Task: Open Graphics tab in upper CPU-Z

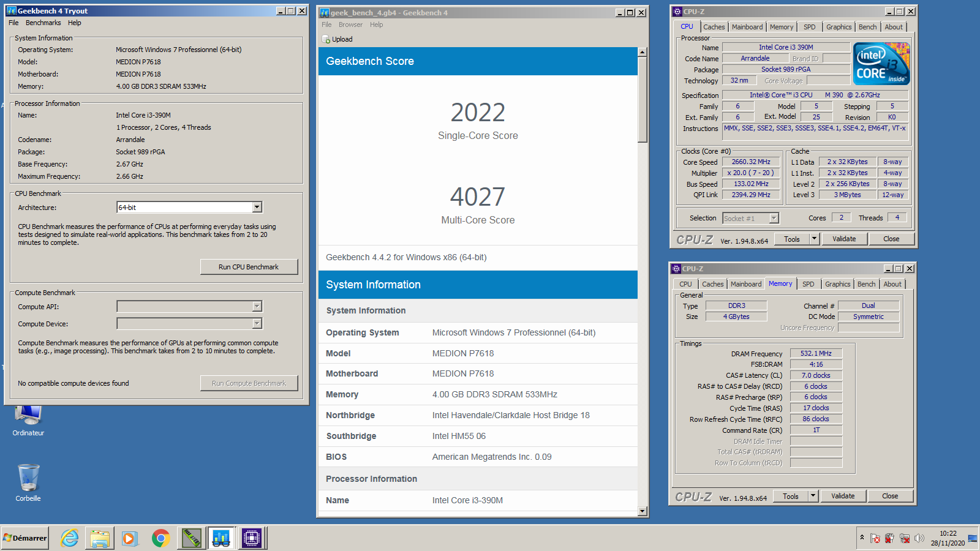Action: 839,27
